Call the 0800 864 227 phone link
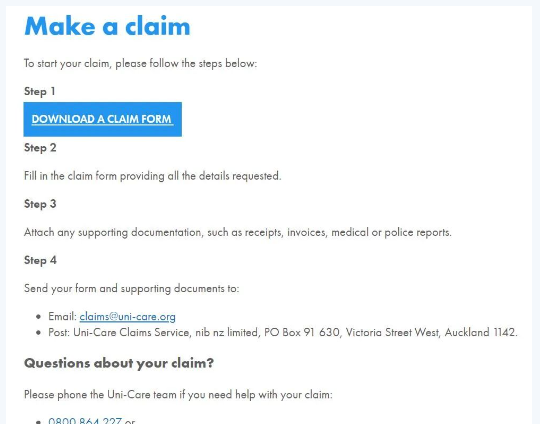Image resolution: width=543 pixels, height=424 pixels. point(85,421)
